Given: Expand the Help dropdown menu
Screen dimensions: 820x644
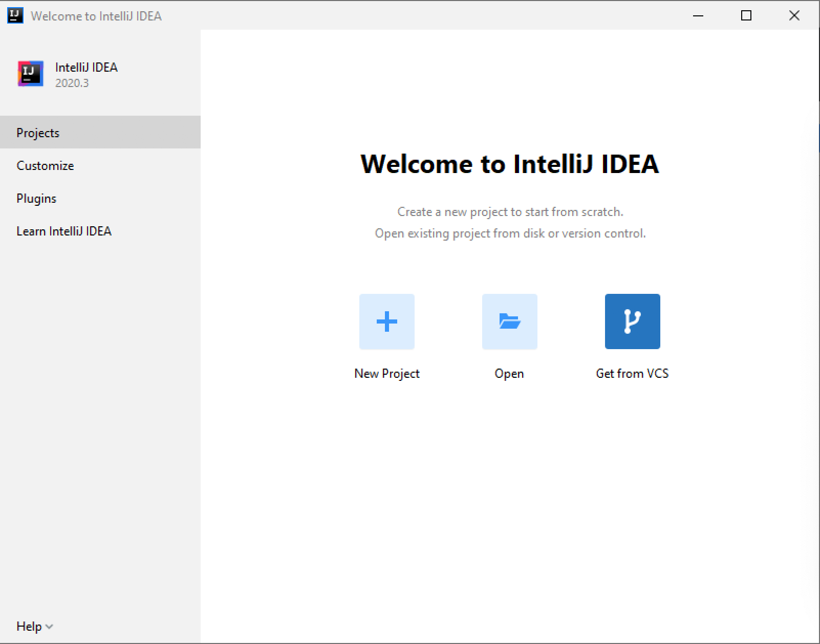Looking at the screenshot, I should click(35, 626).
